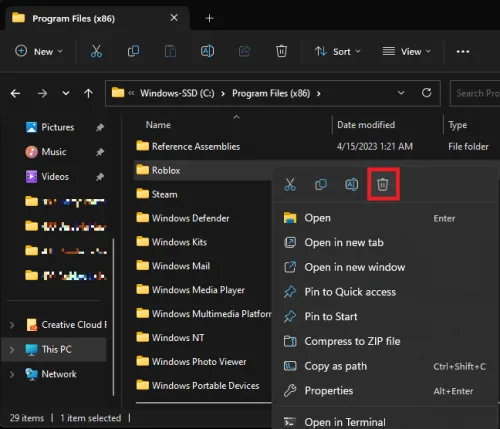
Task: Click the Pictures icon in the sidebar
Action: (x=31, y=127)
